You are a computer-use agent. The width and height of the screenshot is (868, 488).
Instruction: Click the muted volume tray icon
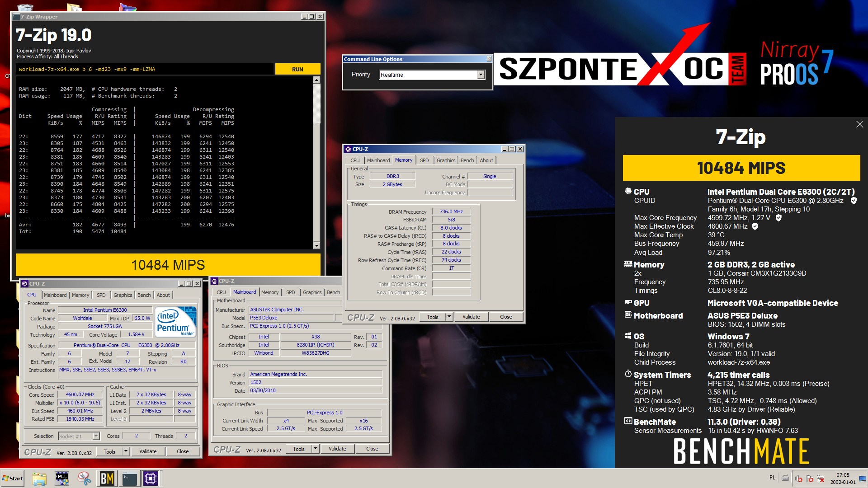click(x=799, y=479)
